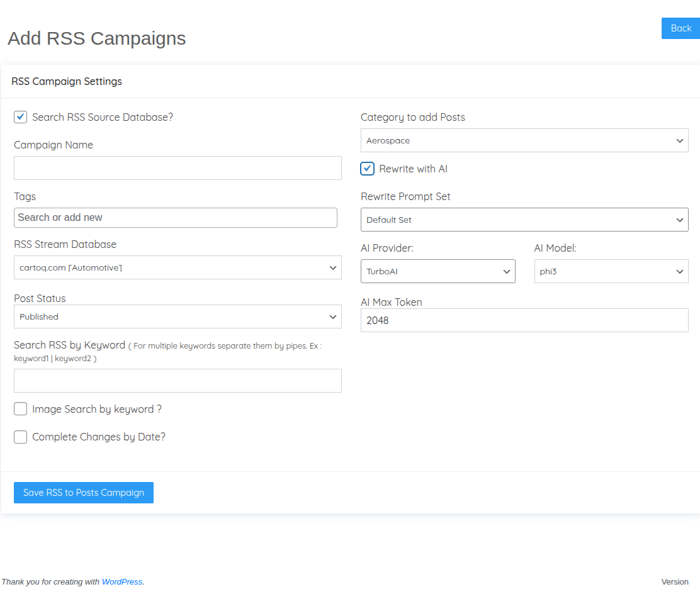Expand the Post Status dropdown
700x594 pixels.
[178, 317]
